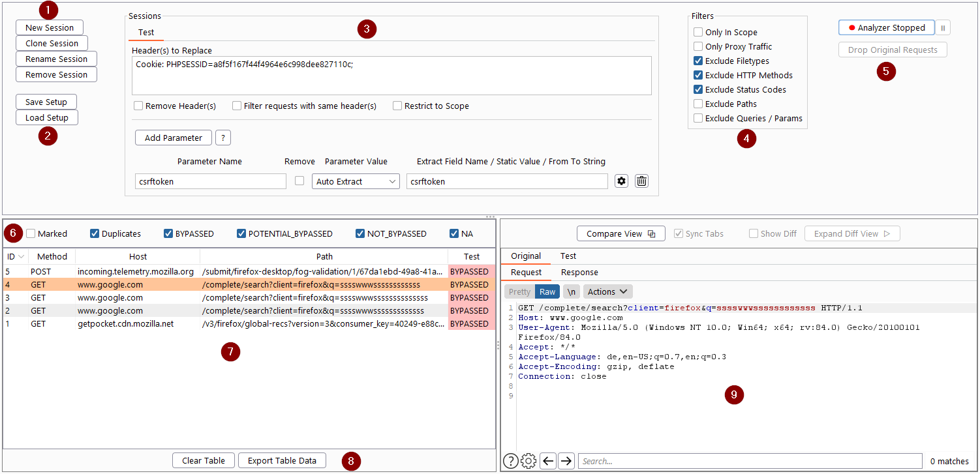Click Load Setup button

(47, 117)
